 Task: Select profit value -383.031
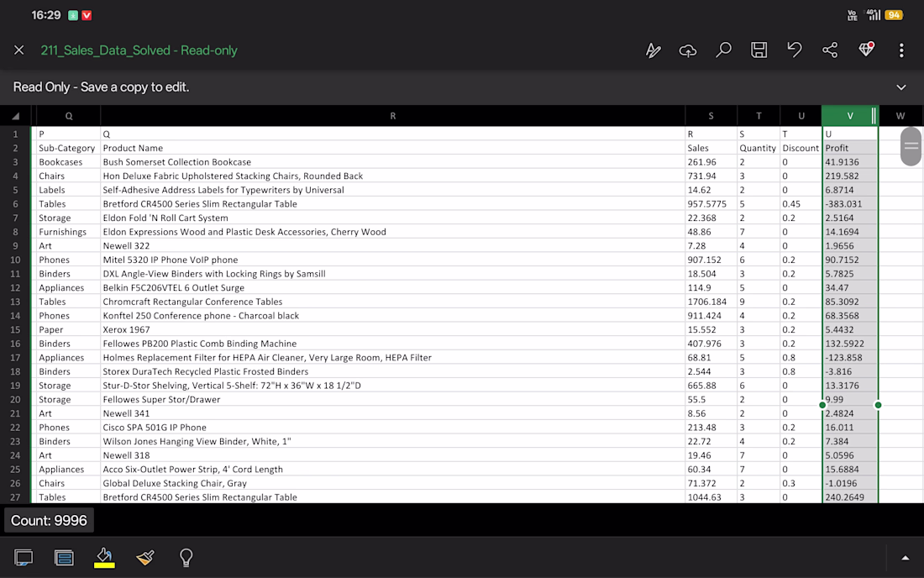click(x=850, y=204)
